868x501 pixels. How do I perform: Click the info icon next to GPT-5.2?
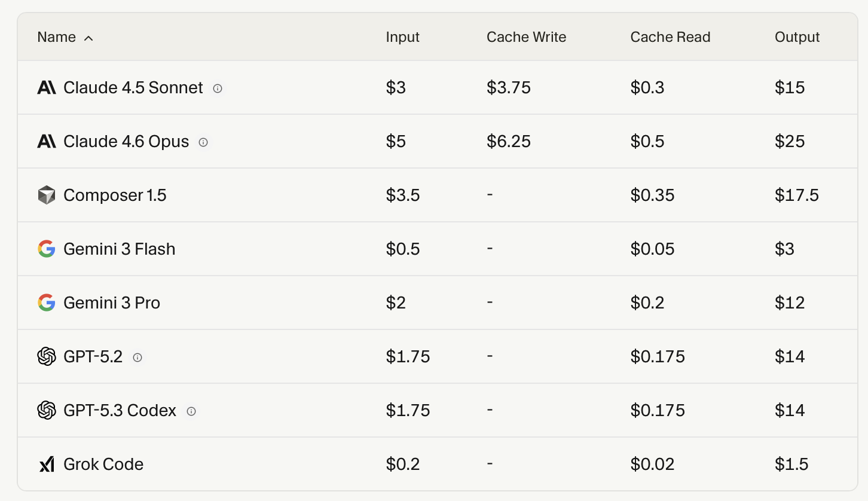137,358
